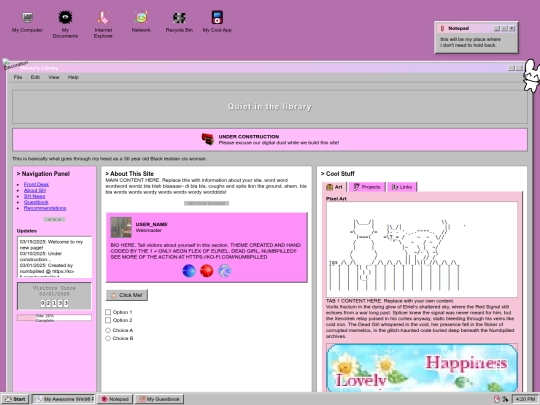
Task: Click the bunny decoration on the window corner
Action: click(x=531, y=76)
